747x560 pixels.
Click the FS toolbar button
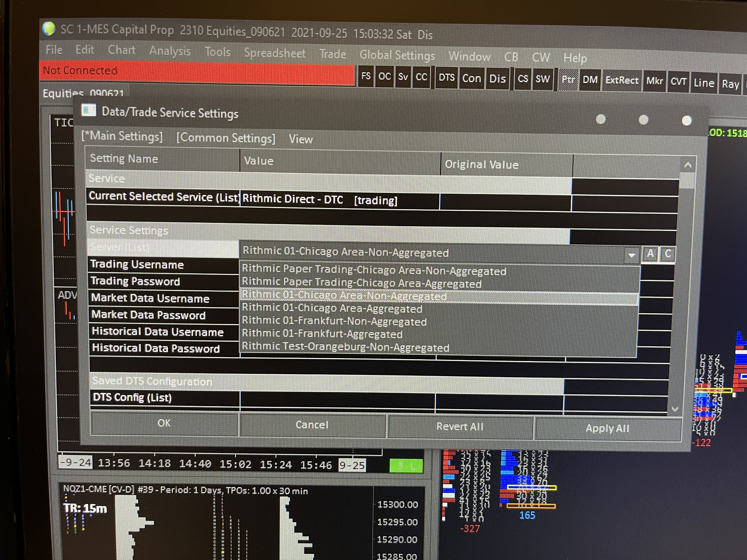366,76
